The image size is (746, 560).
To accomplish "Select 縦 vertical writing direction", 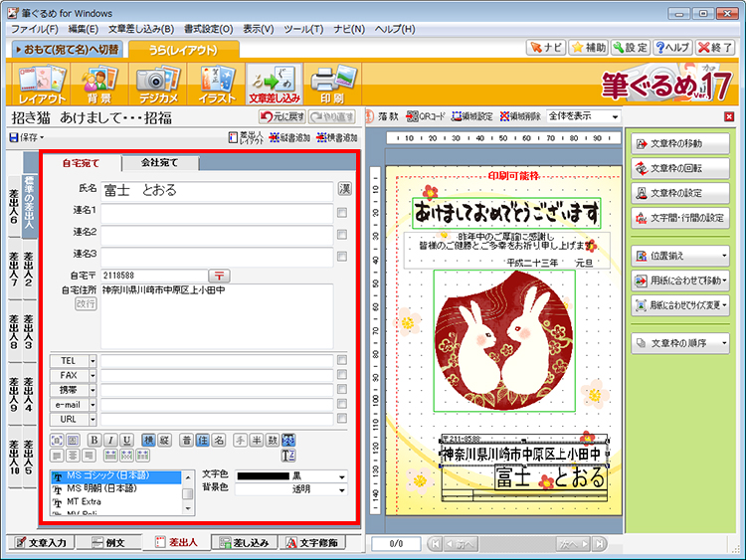I will [x=164, y=440].
